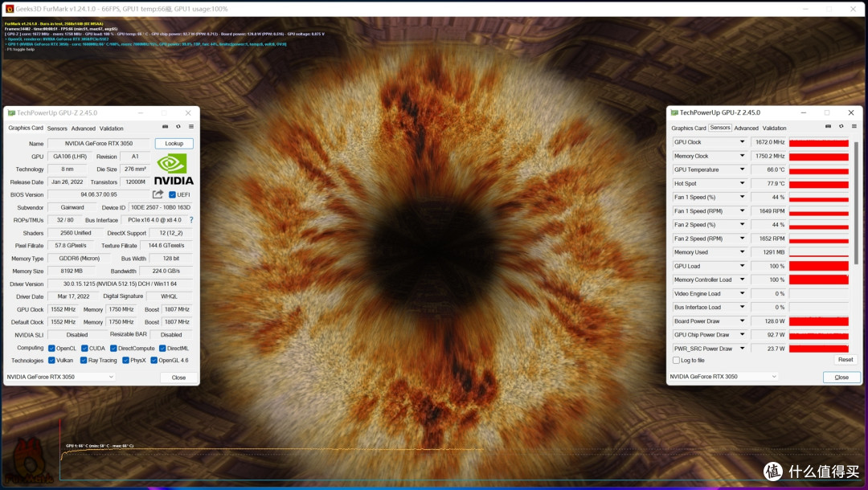Click the BIOS export share icon

point(158,194)
